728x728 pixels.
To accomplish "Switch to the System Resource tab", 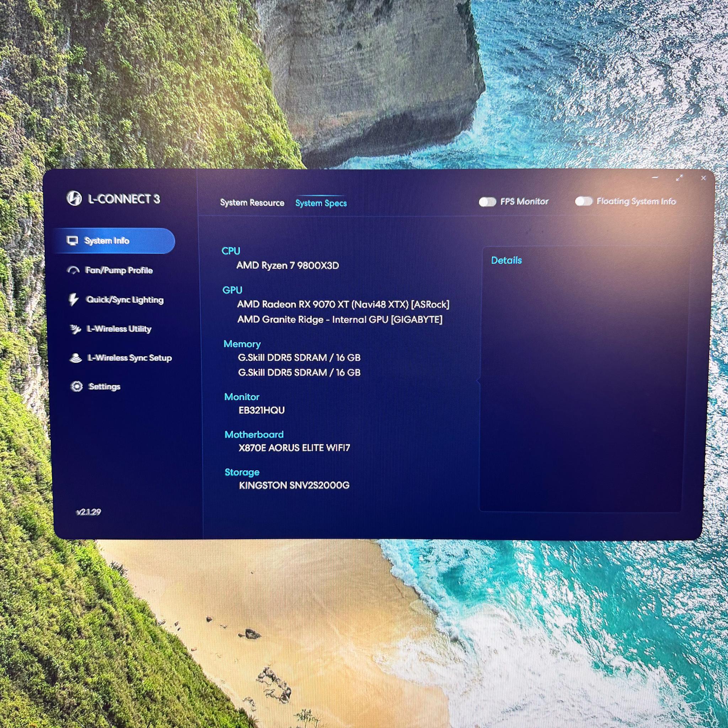I will pyautogui.click(x=252, y=203).
